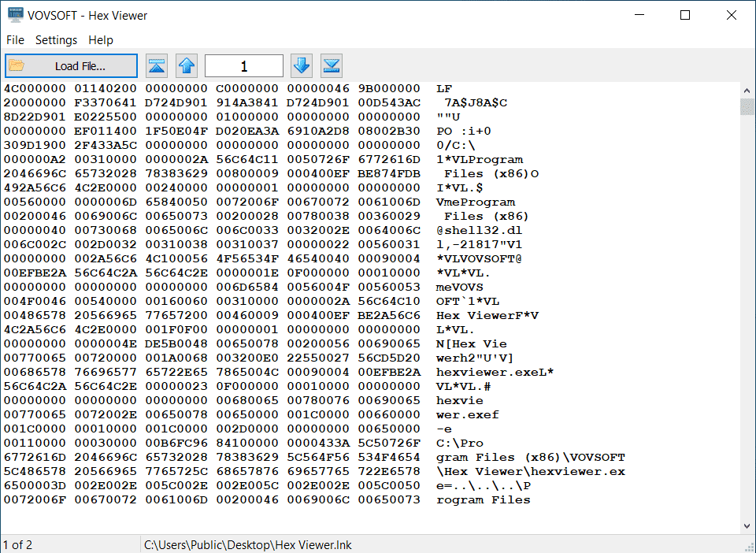Image resolution: width=756 pixels, height=553 pixels.
Task: Click ASCII text 'I*VL.$'
Action: click(x=460, y=187)
